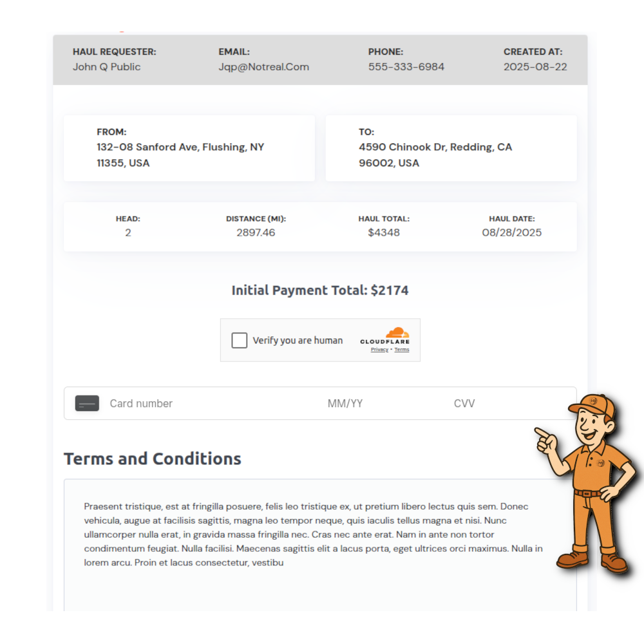Click the phone number 555-333-6984

click(x=406, y=67)
